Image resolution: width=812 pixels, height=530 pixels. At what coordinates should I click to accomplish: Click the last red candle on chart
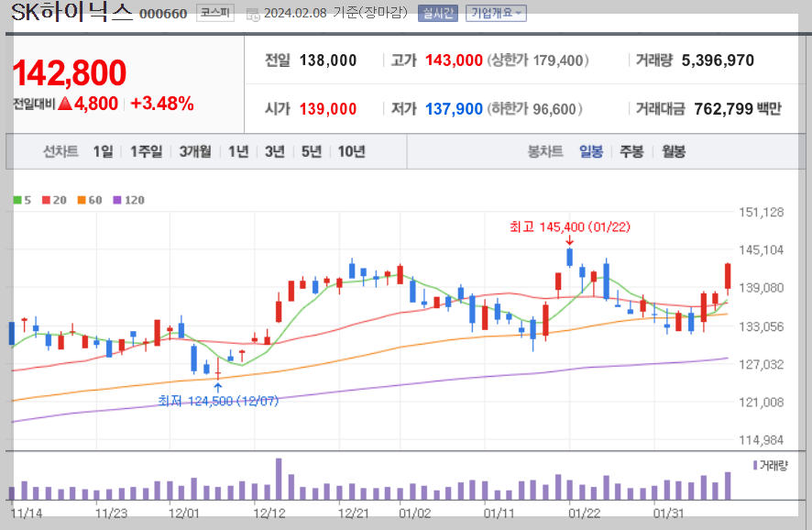click(728, 277)
